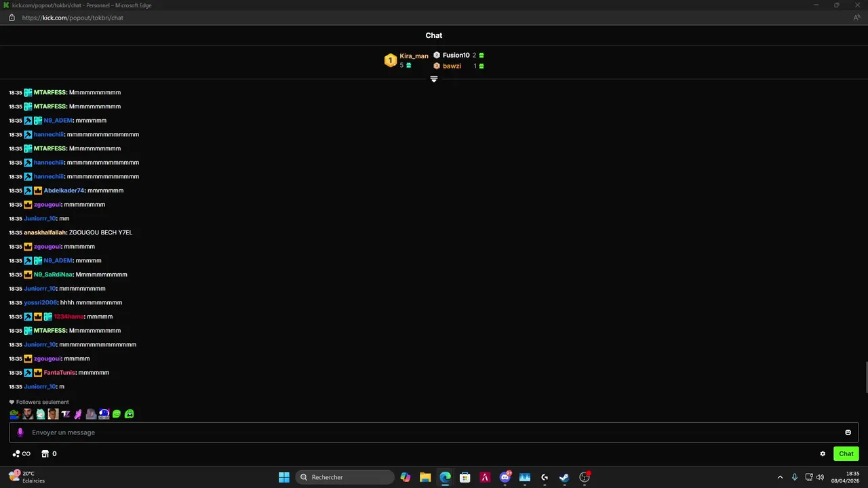Add the green screaming blob emote

130,414
